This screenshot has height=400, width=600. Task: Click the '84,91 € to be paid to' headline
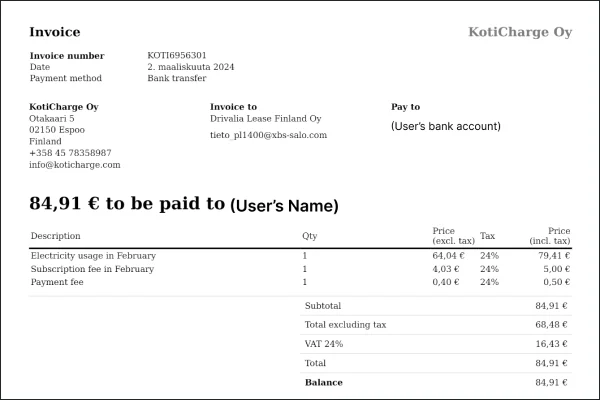(x=127, y=203)
